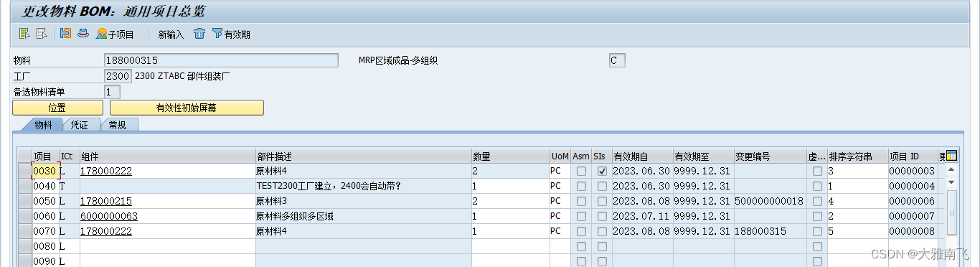This screenshot has height=267, width=980.
Task: Click 有效期至 column header
Action: click(703, 156)
